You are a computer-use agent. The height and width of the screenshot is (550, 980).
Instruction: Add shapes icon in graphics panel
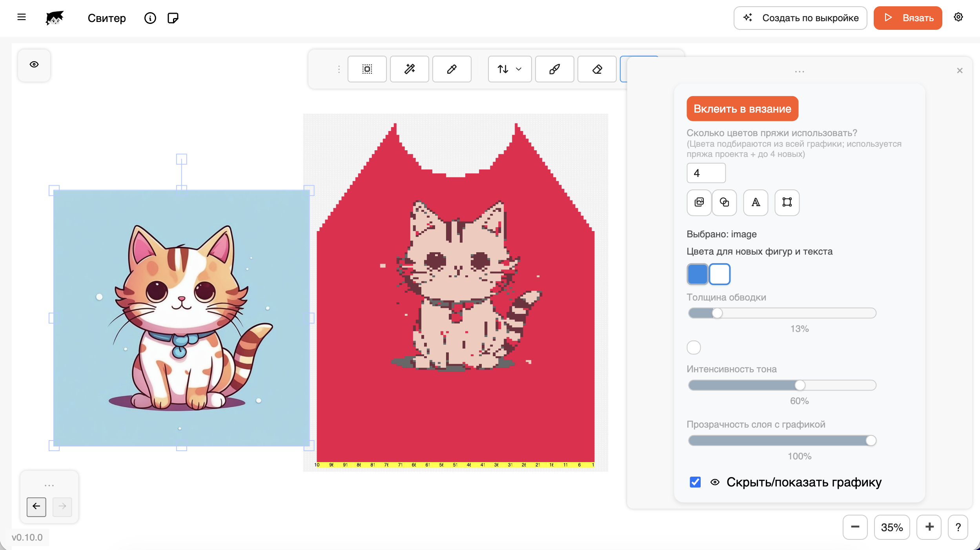coord(724,202)
